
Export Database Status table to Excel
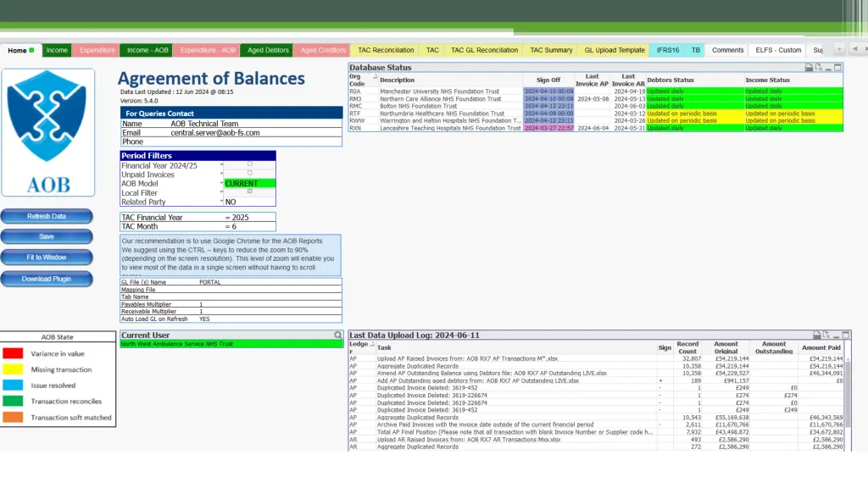[x=819, y=68]
